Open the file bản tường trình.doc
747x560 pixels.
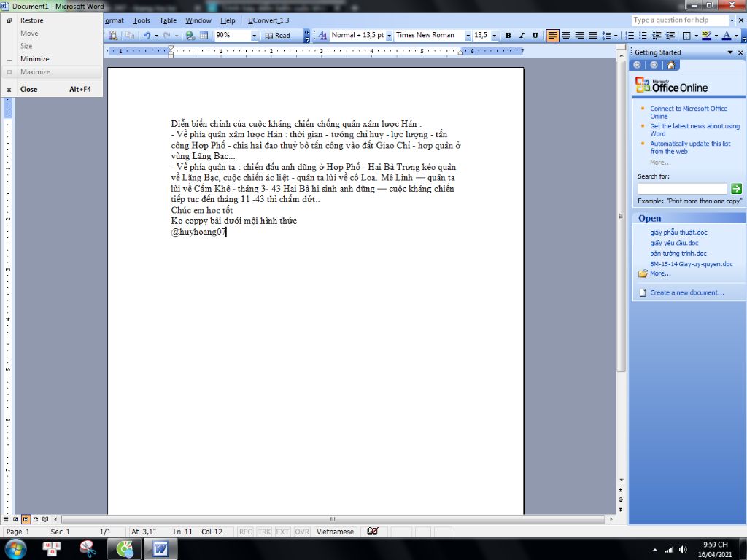(678, 253)
